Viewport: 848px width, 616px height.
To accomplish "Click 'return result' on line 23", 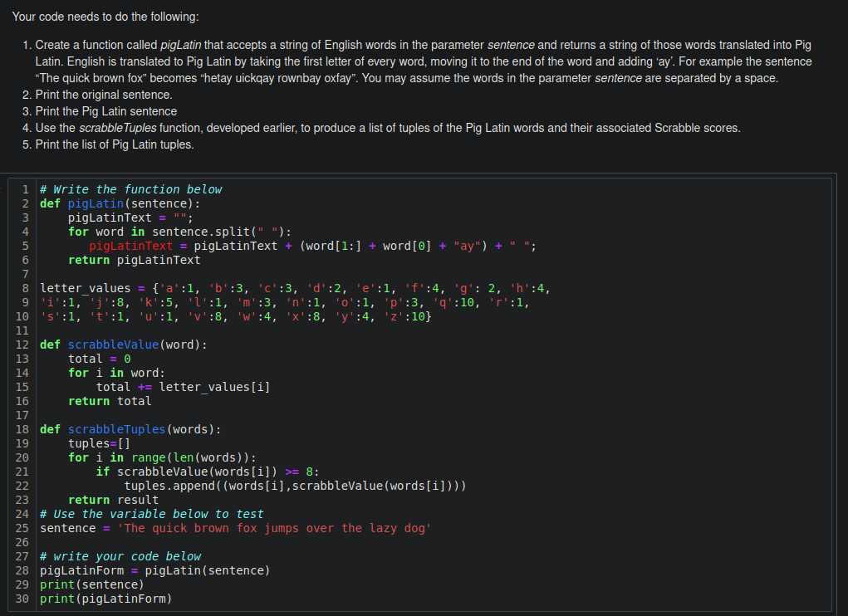I will (x=114, y=500).
